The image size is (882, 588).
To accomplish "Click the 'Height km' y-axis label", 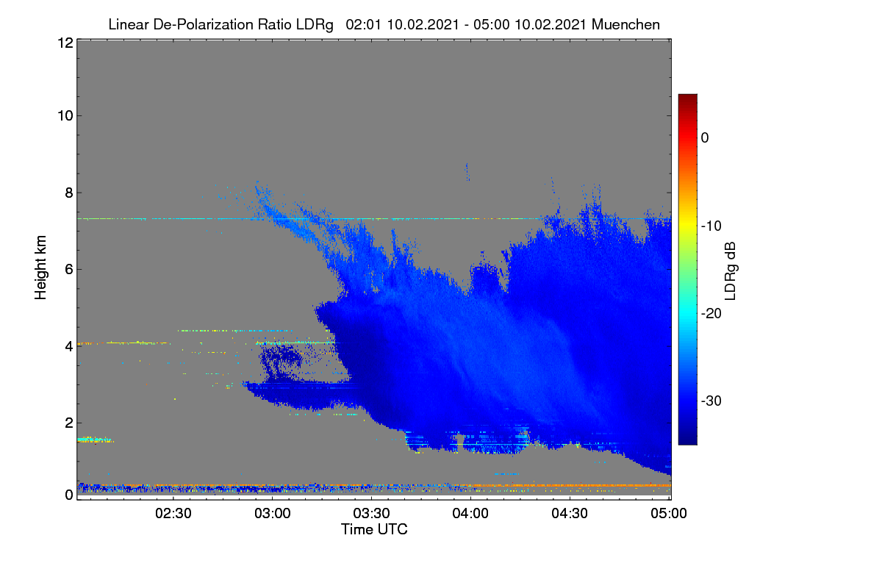I will point(40,269).
